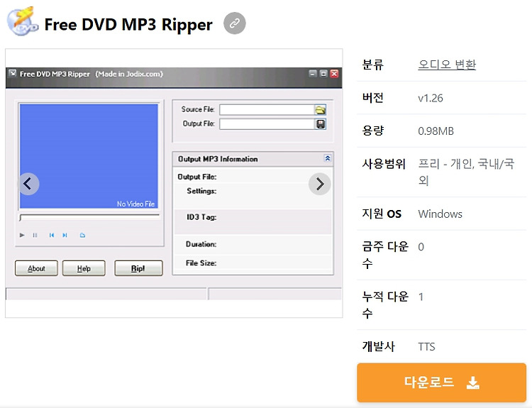Click the 'ID3 Tag:' row
Image resolution: width=532 pixels, height=408 pixels.
253,221
